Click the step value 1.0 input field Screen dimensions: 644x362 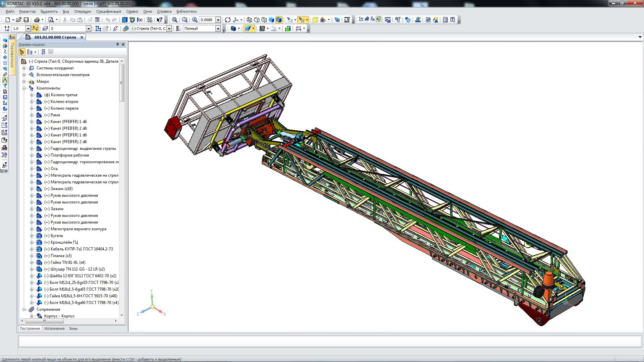pos(18,28)
